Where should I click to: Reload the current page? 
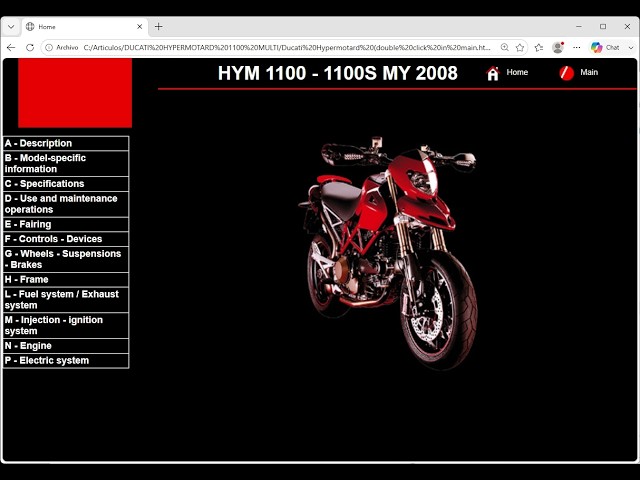(x=30, y=47)
